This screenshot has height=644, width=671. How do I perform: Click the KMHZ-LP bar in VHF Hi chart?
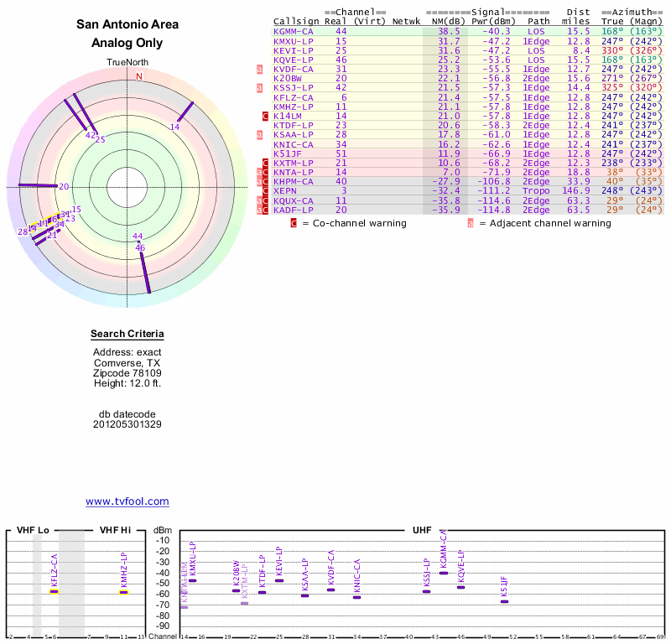coord(123,592)
